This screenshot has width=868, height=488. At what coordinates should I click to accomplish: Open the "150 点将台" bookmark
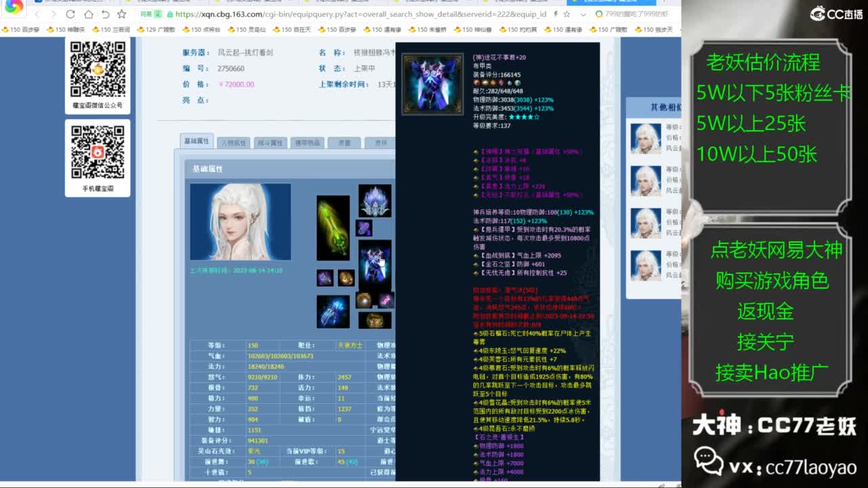pyautogui.click(x=201, y=30)
